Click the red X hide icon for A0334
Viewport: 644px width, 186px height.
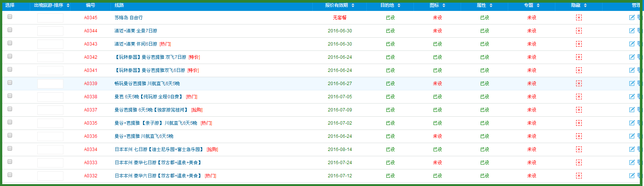579,149
